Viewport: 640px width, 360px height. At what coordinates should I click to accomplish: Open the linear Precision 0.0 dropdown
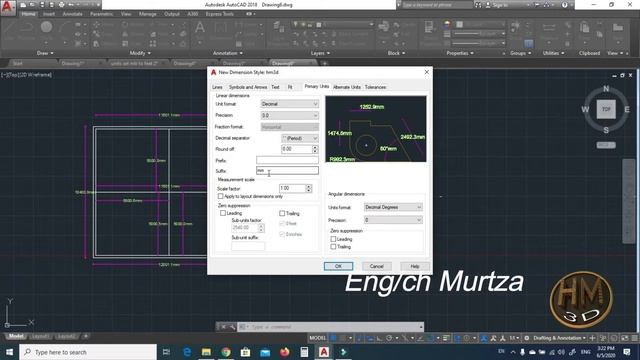[289, 116]
